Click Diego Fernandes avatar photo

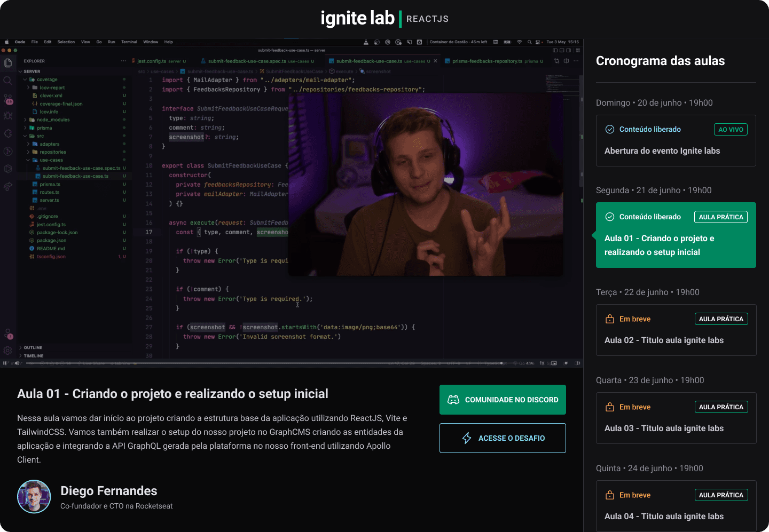(34, 497)
